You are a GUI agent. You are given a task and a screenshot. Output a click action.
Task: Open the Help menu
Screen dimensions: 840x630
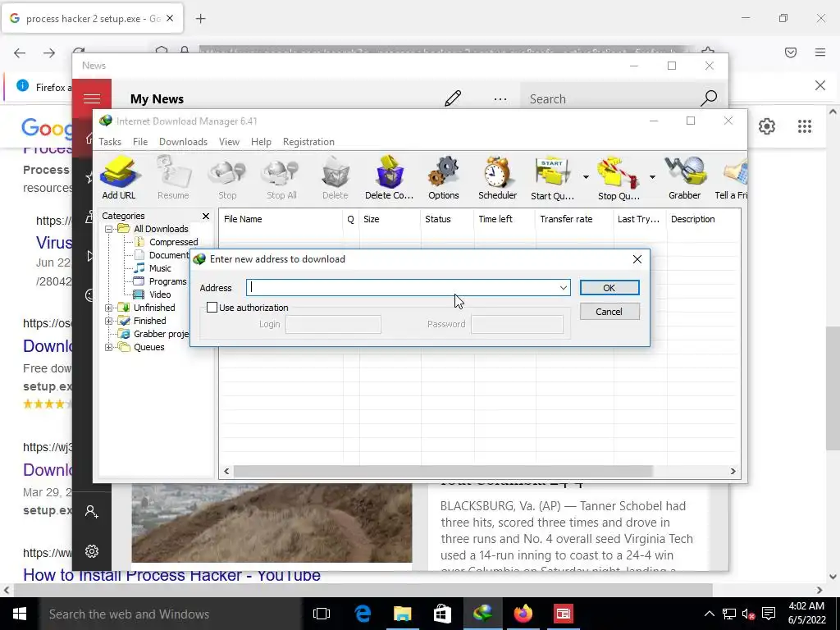click(261, 142)
